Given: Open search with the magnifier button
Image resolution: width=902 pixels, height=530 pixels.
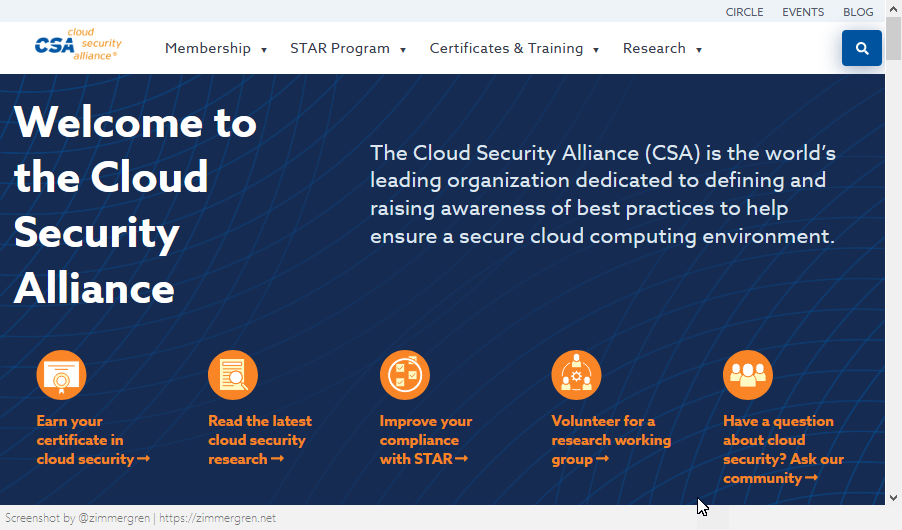Looking at the screenshot, I should click(x=861, y=48).
